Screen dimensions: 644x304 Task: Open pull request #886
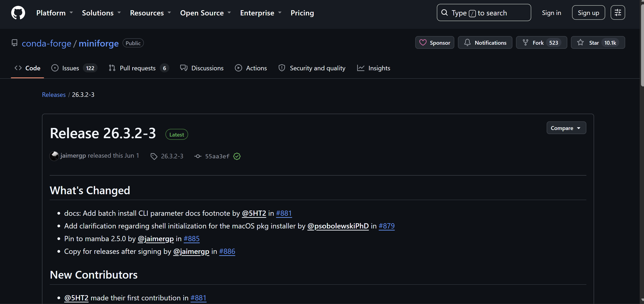click(227, 252)
